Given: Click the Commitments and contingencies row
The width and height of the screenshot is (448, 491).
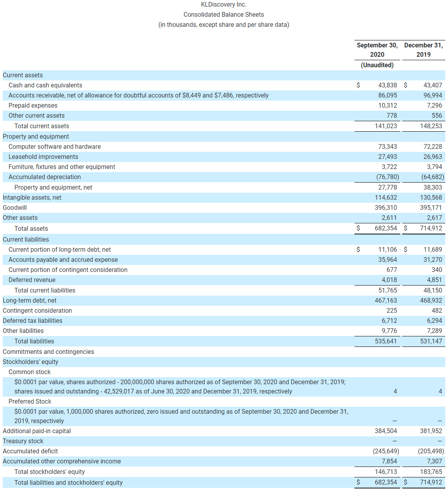Looking at the screenshot, I should point(48,352).
